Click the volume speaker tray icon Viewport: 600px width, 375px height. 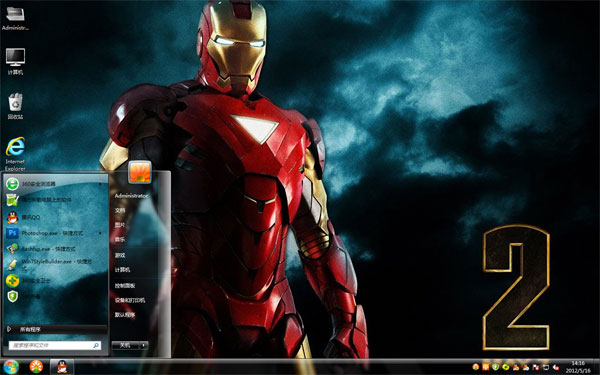tap(556, 367)
